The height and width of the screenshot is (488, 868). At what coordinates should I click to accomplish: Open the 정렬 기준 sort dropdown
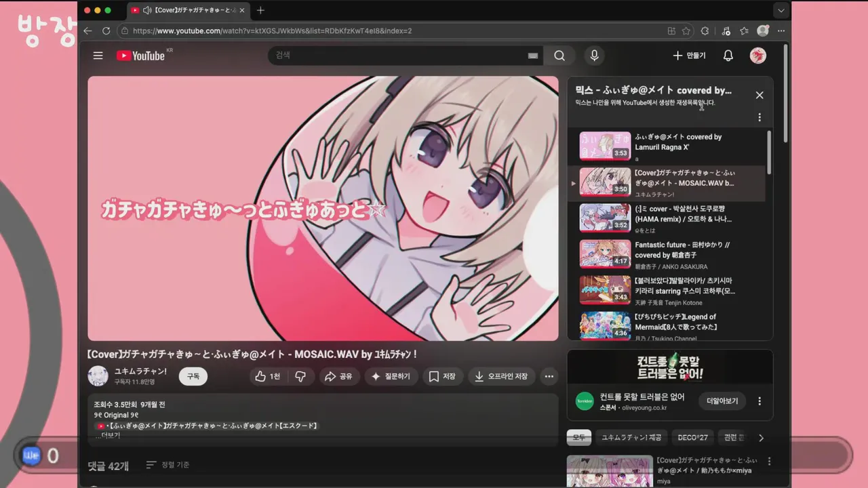click(x=168, y=465)
